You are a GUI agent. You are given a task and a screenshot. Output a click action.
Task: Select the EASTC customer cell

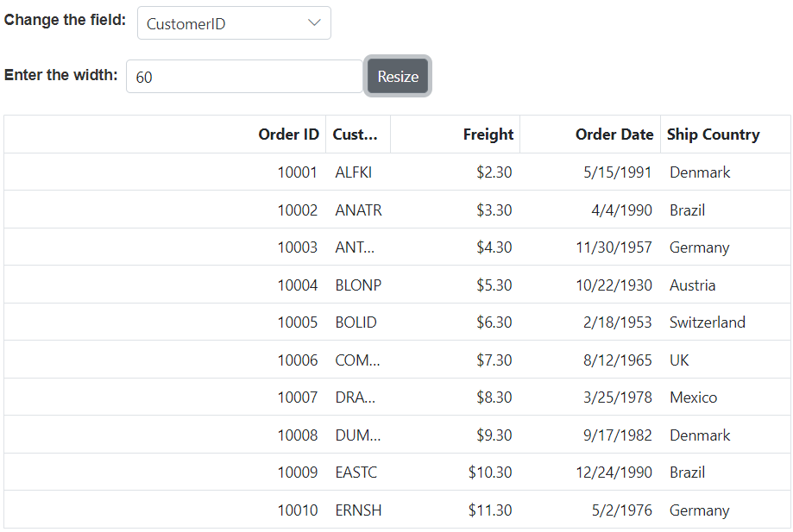point(356,473)
